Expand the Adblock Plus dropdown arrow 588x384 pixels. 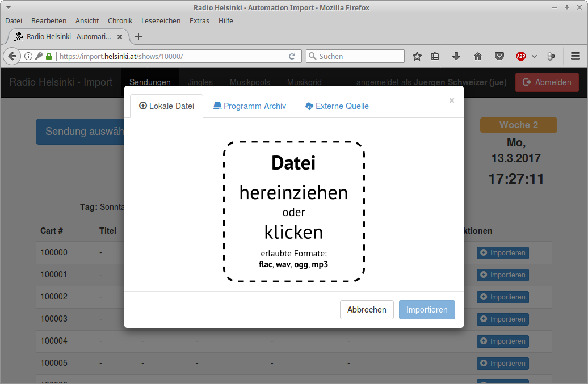point(534,56)
